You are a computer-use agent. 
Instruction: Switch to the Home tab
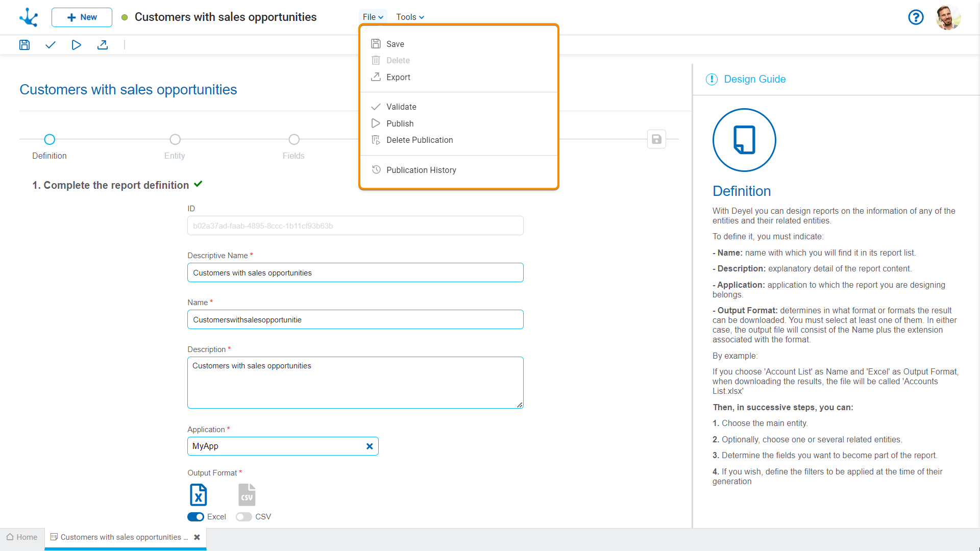pos(22,537)
